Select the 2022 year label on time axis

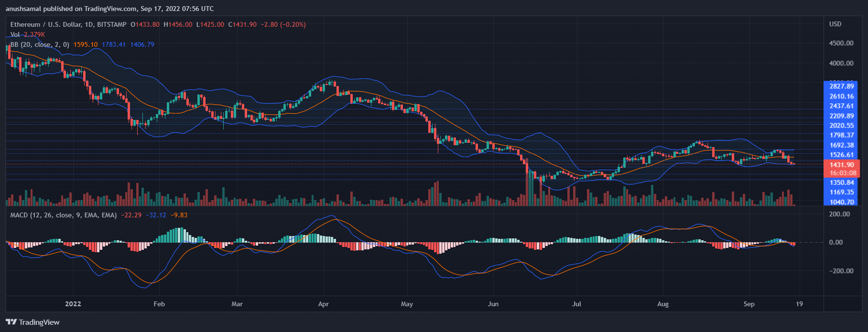coord(73,304)
